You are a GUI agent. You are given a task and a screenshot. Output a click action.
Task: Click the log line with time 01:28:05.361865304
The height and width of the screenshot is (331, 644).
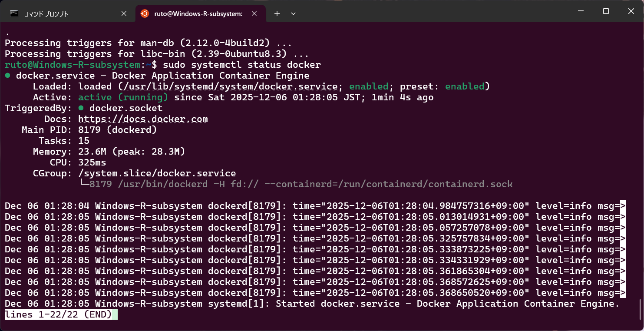315,271
